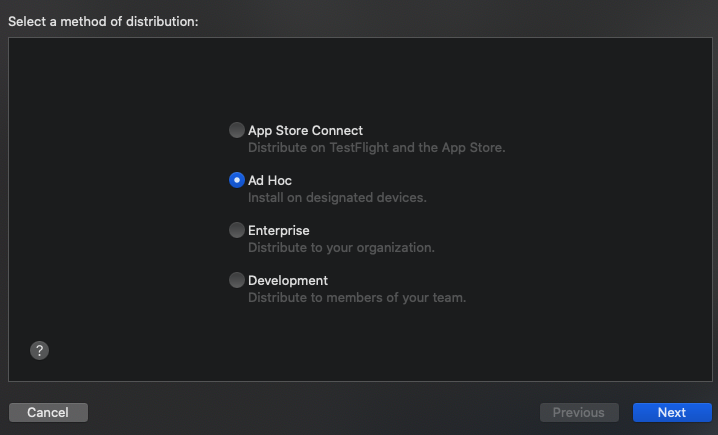Viewport: 718px width, 435px height.
Task: Click the text 'Distribute to your organization.'
Action: tap(341, 248)
